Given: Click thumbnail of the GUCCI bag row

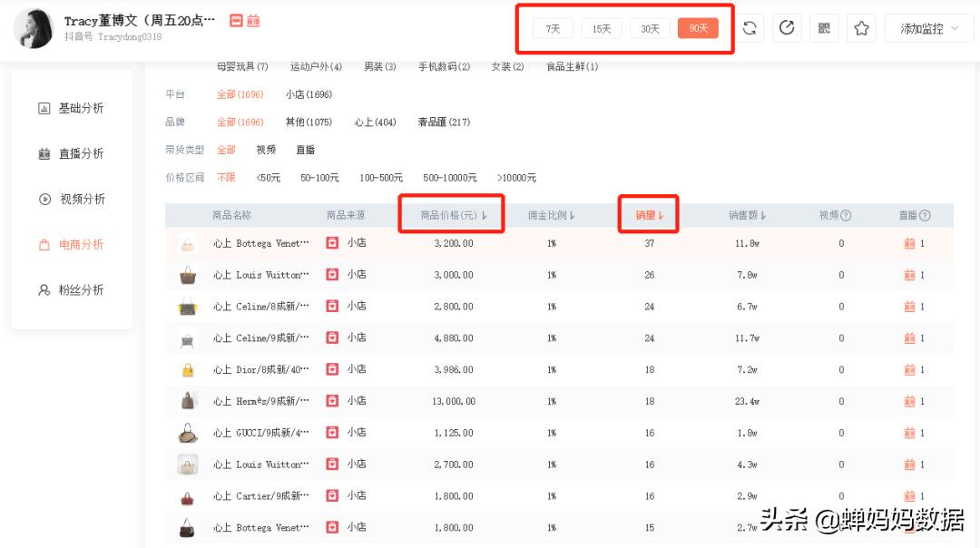Looking at the screenshot, I should pos(188,433).
